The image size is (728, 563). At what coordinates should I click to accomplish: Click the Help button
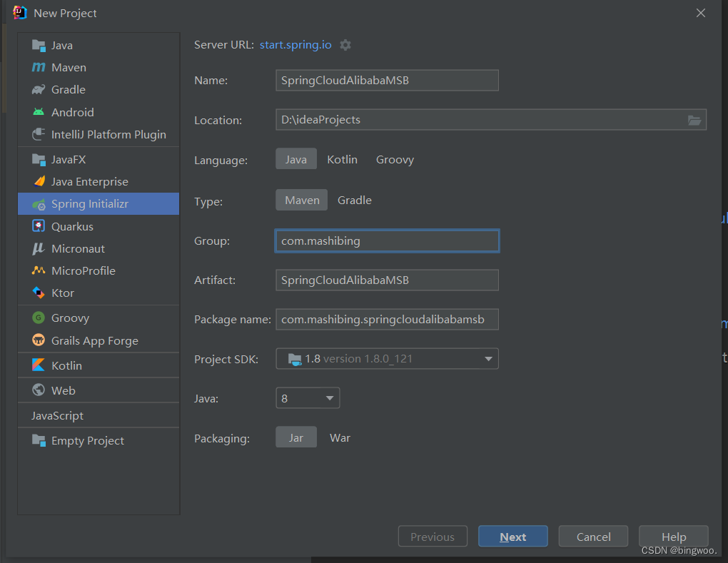click(674, 537)
